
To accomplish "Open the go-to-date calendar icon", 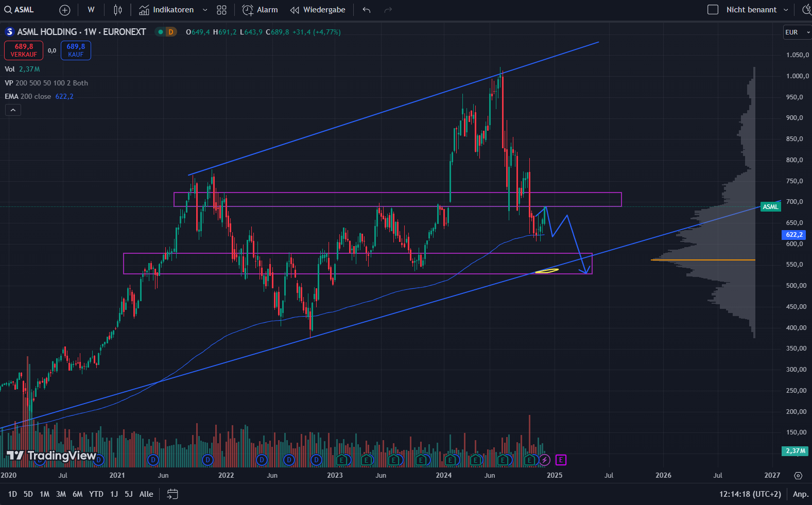I will (172, 494).
